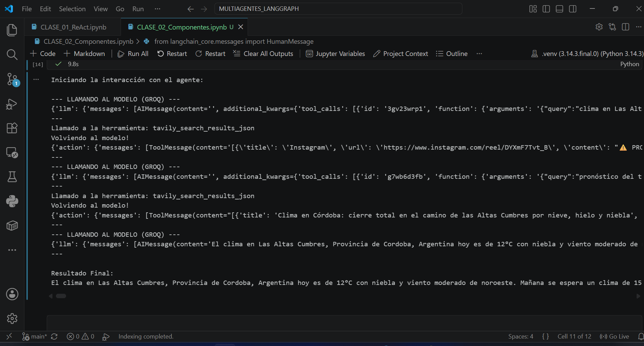Screen dimensions: 644x346
Task: Show additional activity bar views
Action: point(12,250)
